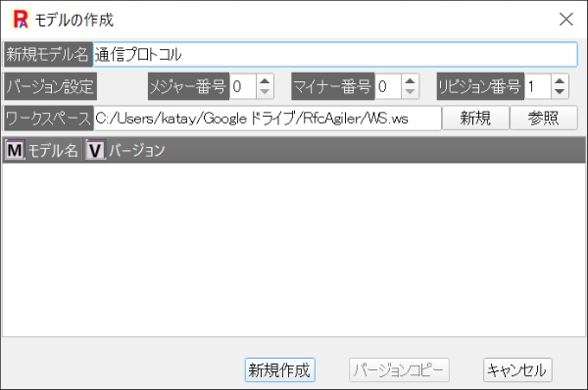The width and height of the screenshot is (588, 390).
Task: Decrease the メジャー番号 value with the down arrow
Action: pyautogui.click(x=265, y=92)
